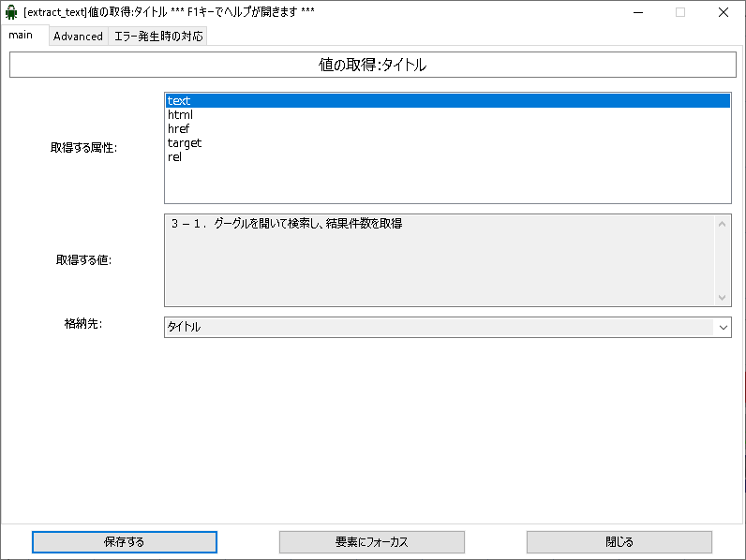
Task: Click the 格納先 label
Action: click(x=83, y=324)
